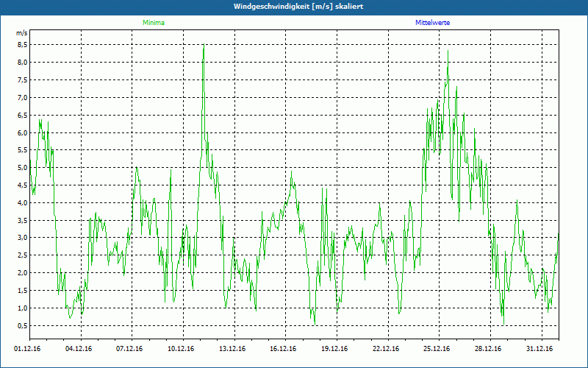Image resolution: width=588 pixels, height=368 pixels.
Task: Click the 1,5 y-axis value
Action: 23,291
